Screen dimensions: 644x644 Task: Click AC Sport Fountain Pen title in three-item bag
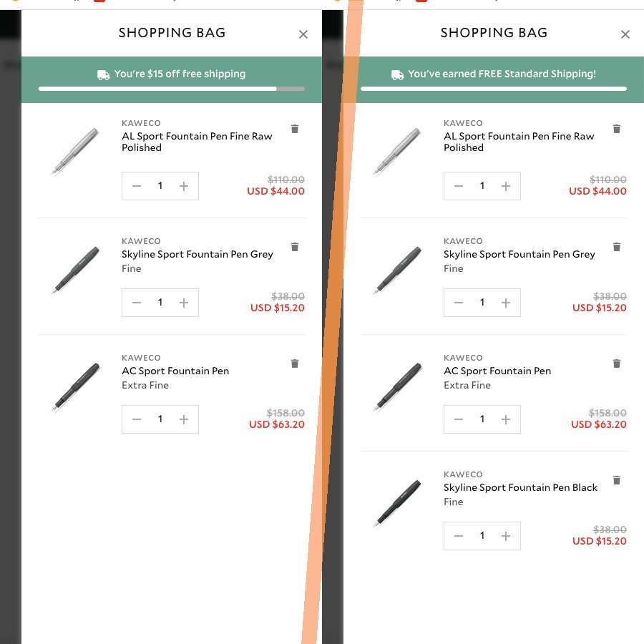coord(175,371)
